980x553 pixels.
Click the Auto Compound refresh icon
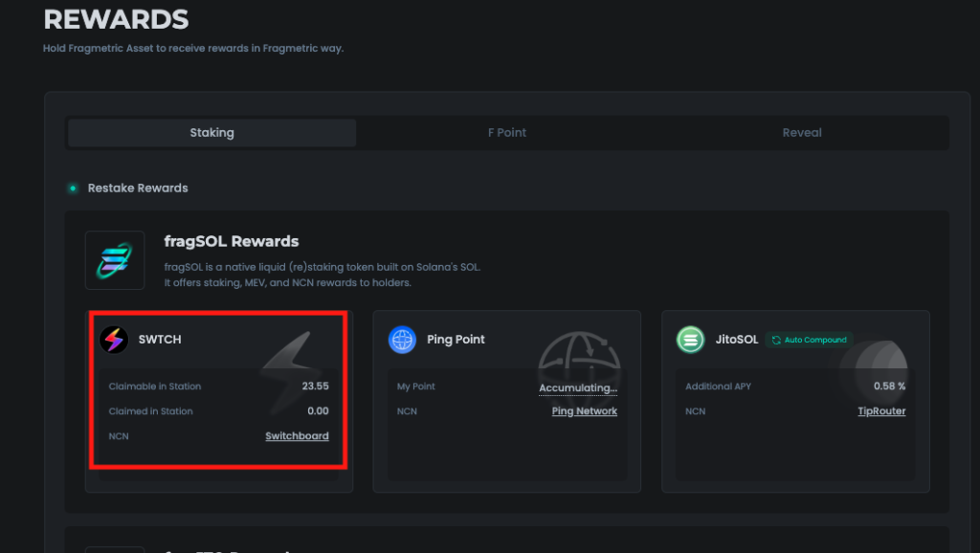(x=776, y=340)
